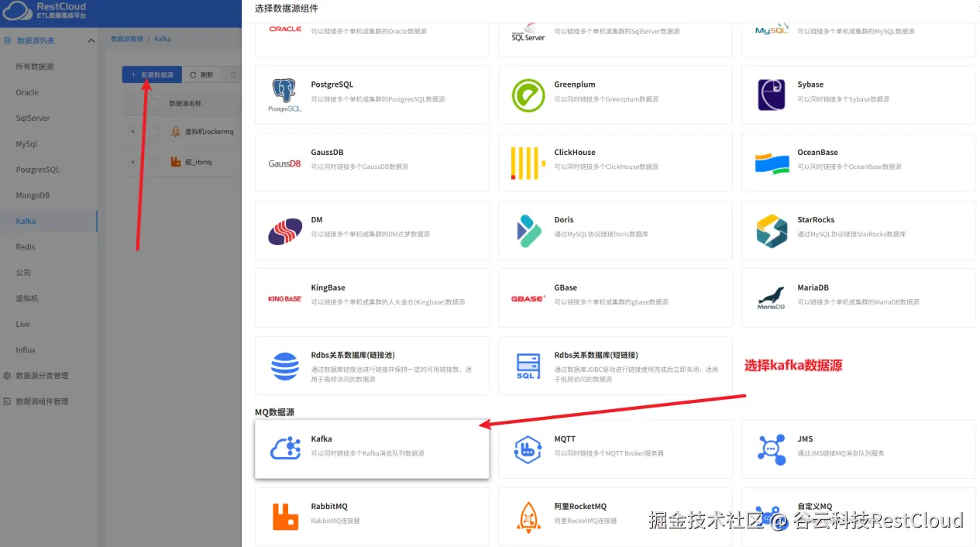Tick the select-all checkbox by 数据源名称
The image size is (980, 547).
click(154, 103)
